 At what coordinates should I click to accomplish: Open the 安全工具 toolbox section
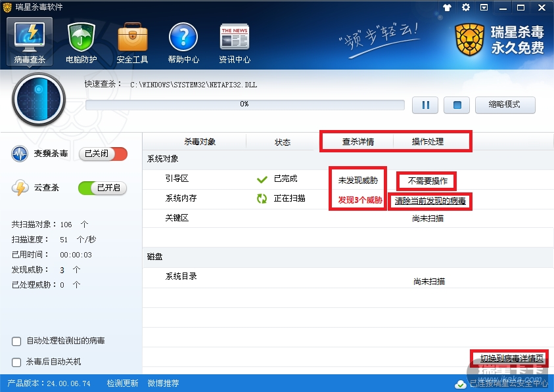[x=133, y=43]
